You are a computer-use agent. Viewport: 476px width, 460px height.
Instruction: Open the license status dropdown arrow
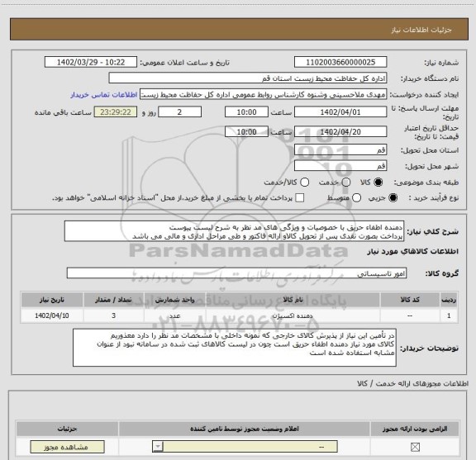(158, 447)
